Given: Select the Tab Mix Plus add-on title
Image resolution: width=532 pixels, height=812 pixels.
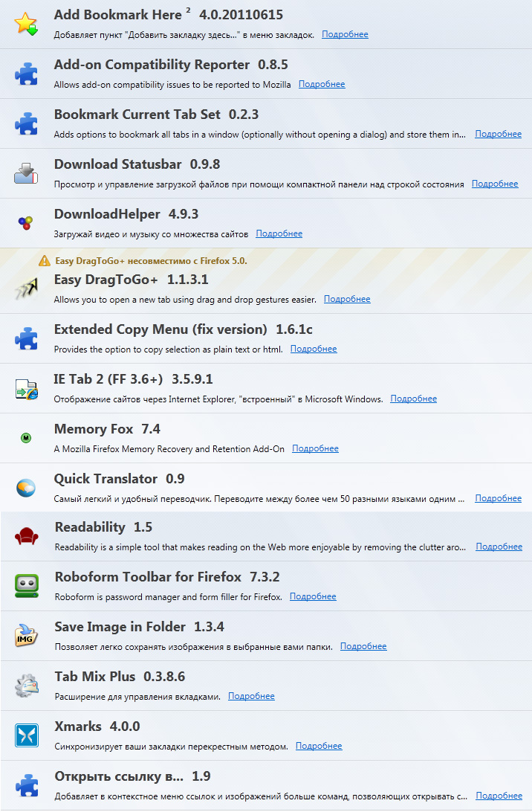Looking at the screenshot, I should coord(95,677).
